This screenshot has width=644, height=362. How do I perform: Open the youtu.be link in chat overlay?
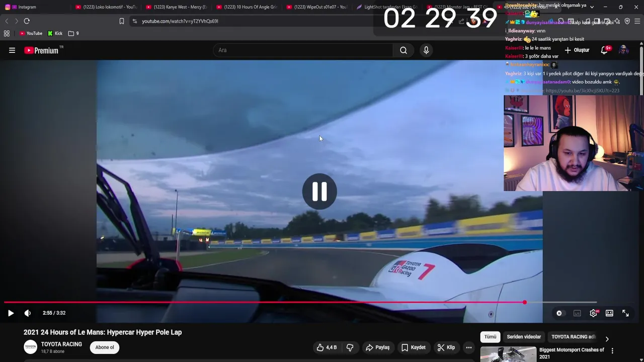coord(582,90)
